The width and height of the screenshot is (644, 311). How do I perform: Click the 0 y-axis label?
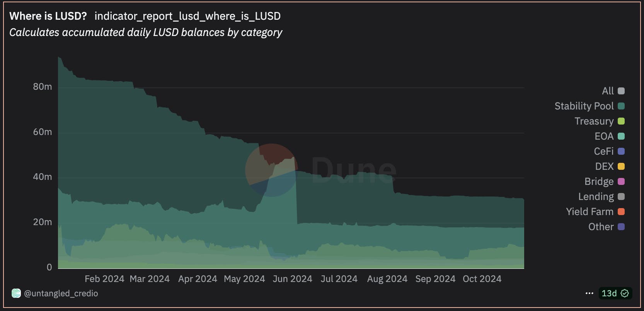tap(49, 267)
